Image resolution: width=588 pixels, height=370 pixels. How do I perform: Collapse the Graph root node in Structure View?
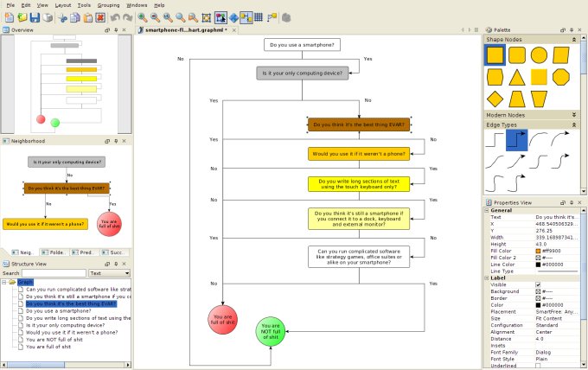tap(4, 282)
